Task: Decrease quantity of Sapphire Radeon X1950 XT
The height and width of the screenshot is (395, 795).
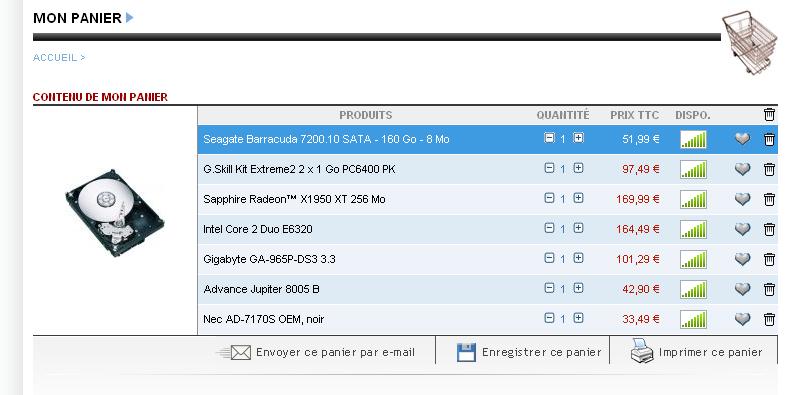Action: pyautogui.click(x=549, y=198)
